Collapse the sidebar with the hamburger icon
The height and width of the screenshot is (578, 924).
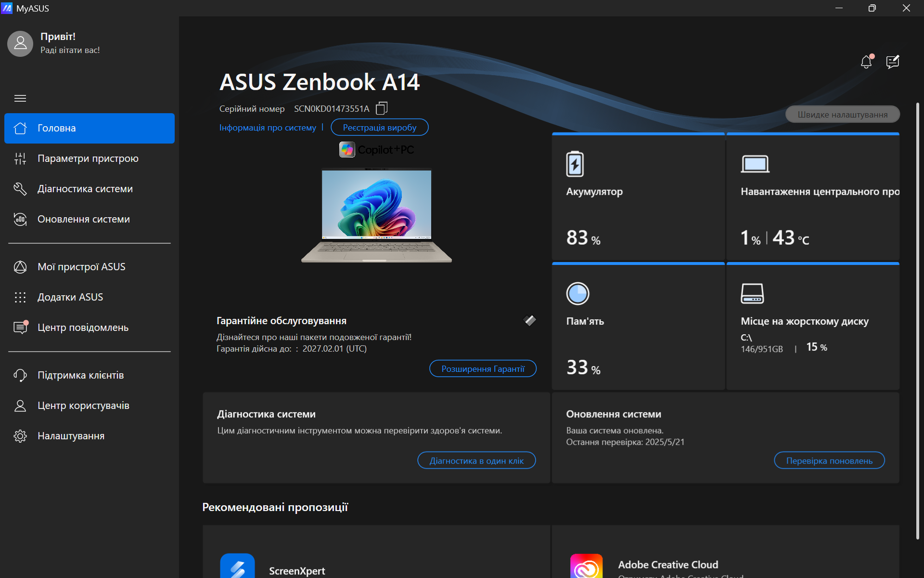pyautogui.click(x=20, y=98)
